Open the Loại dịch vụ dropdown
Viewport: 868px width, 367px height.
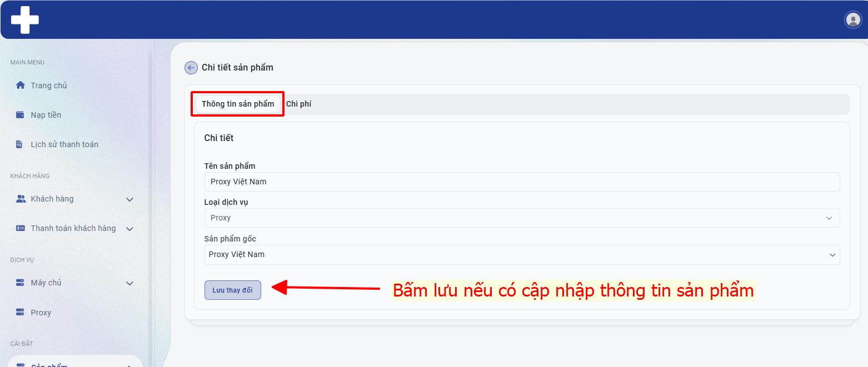click(522, 218)
